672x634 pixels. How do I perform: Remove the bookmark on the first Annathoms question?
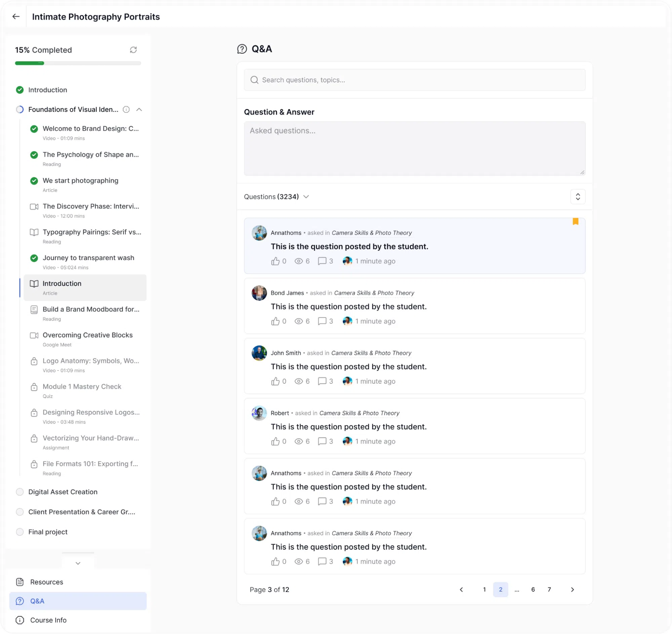pyautogui.click(x=575, y=221)
